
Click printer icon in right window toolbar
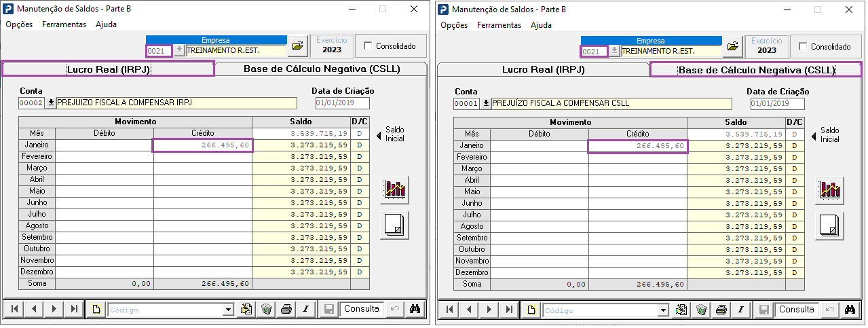721,309
